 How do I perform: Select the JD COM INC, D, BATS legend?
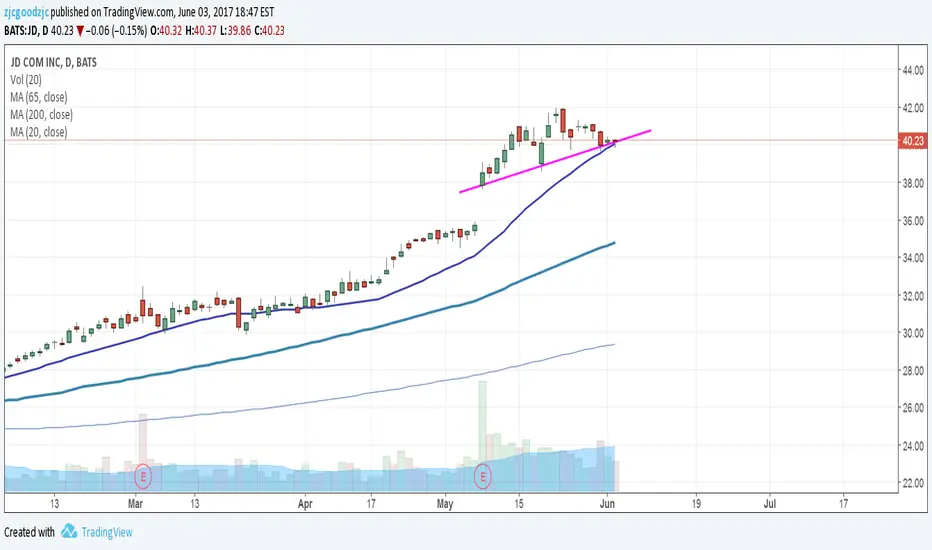point(53,62)
